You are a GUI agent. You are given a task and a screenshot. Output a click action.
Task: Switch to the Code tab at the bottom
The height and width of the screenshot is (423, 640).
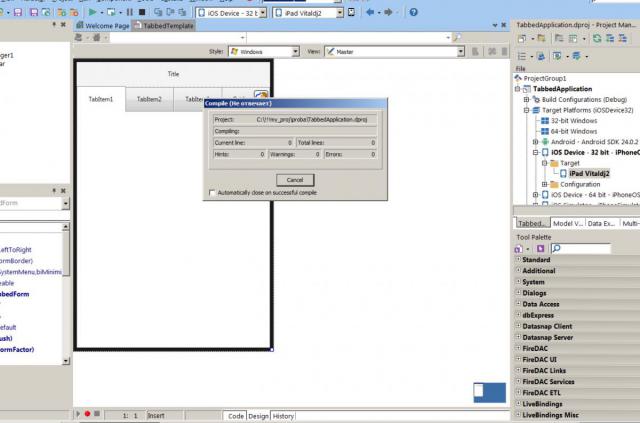pyautogui.click(x=236, y=416)
